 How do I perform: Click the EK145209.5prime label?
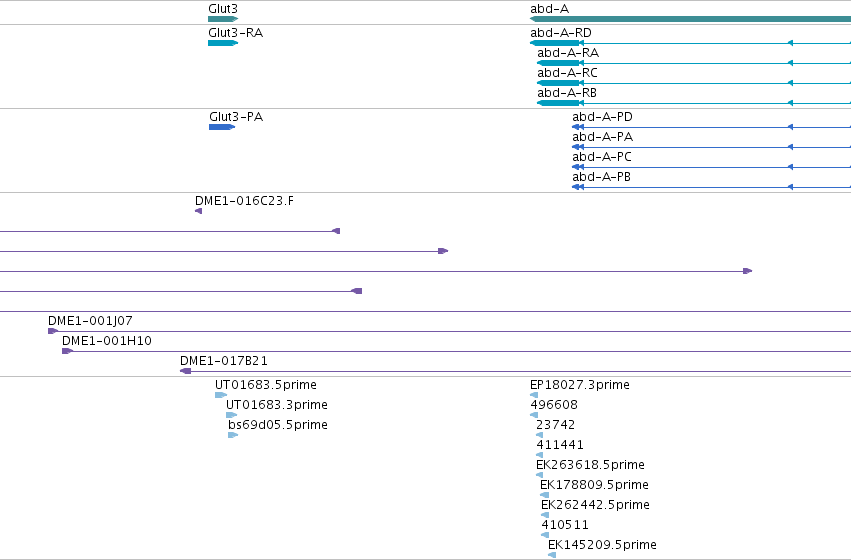pos(602,545)
